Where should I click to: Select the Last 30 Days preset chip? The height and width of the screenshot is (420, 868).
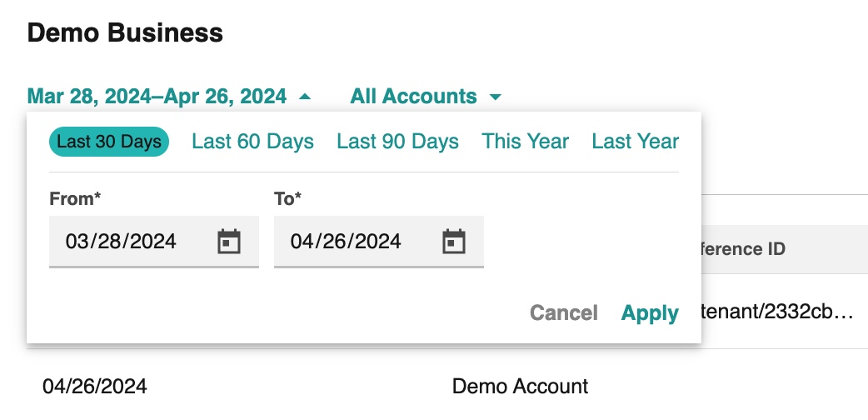109,142
